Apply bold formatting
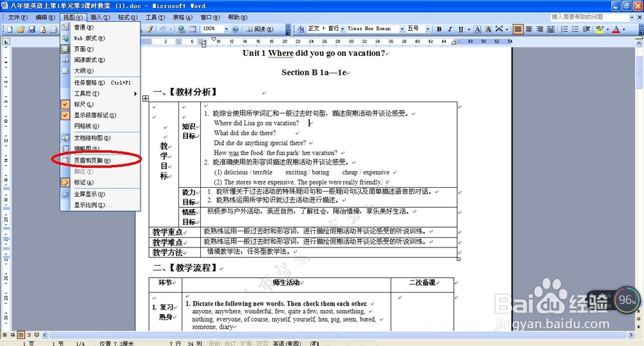This screenshot has height=346, width=644. (x=439, y=29)
